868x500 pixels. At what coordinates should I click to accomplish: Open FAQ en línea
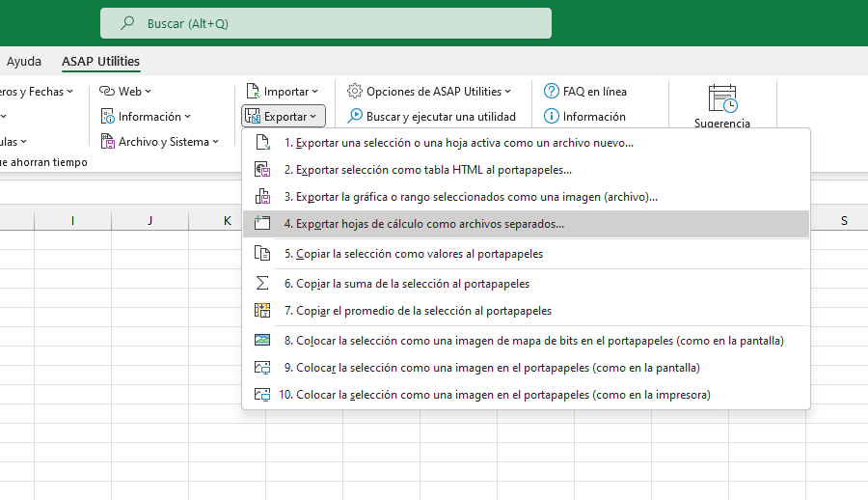click(x=585, y=91)
